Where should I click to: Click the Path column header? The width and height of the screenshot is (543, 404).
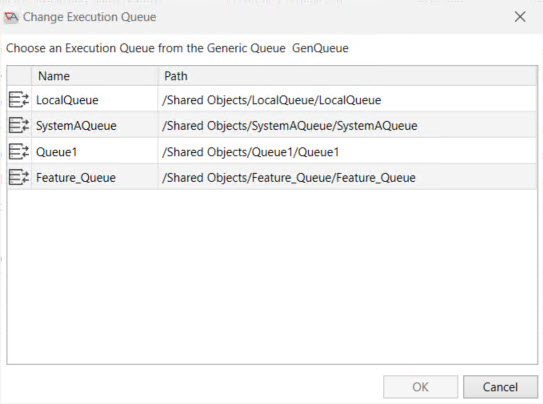click(x=348, y=76)
